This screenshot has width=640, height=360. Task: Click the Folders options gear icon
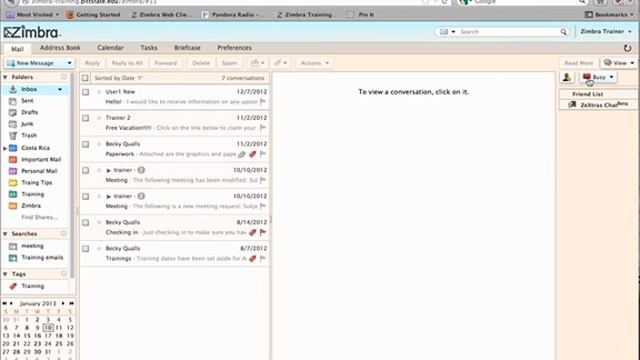tap(64, 77)
